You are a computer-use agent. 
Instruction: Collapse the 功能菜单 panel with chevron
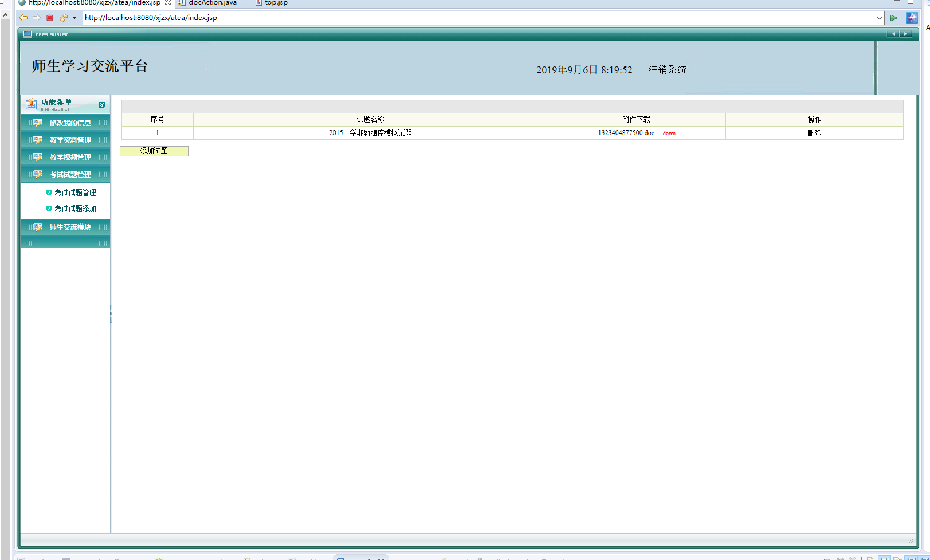point(101,105)
